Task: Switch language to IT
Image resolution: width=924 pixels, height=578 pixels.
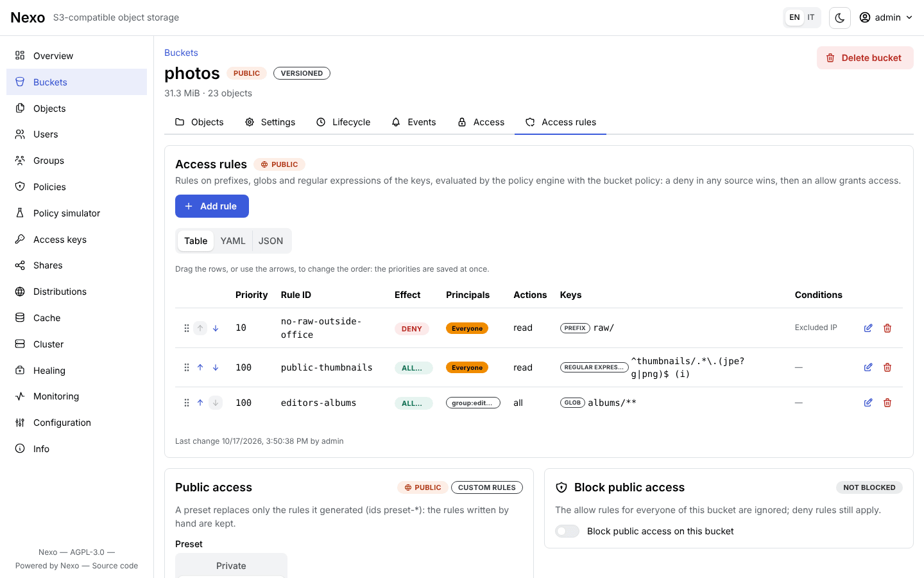Action: pyautogui.click(x=811, y=17)
